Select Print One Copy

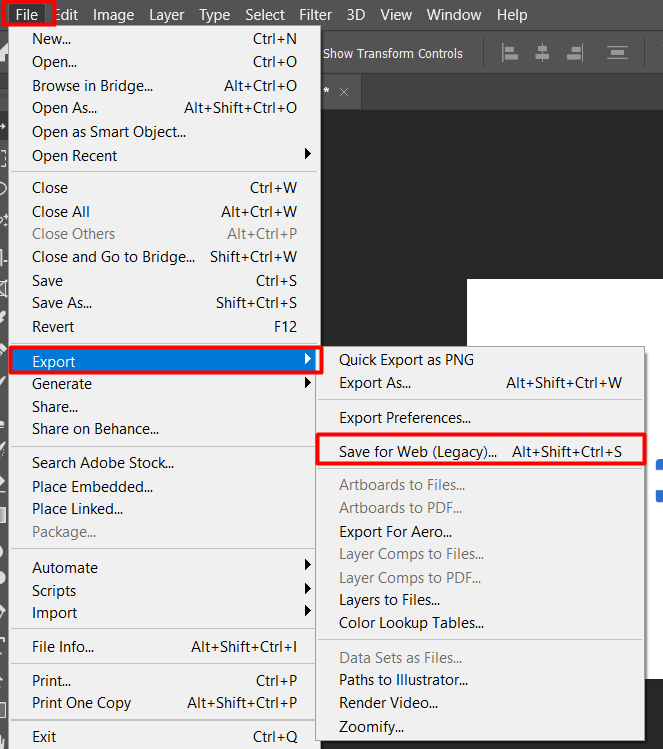click(x=164, y=703)
